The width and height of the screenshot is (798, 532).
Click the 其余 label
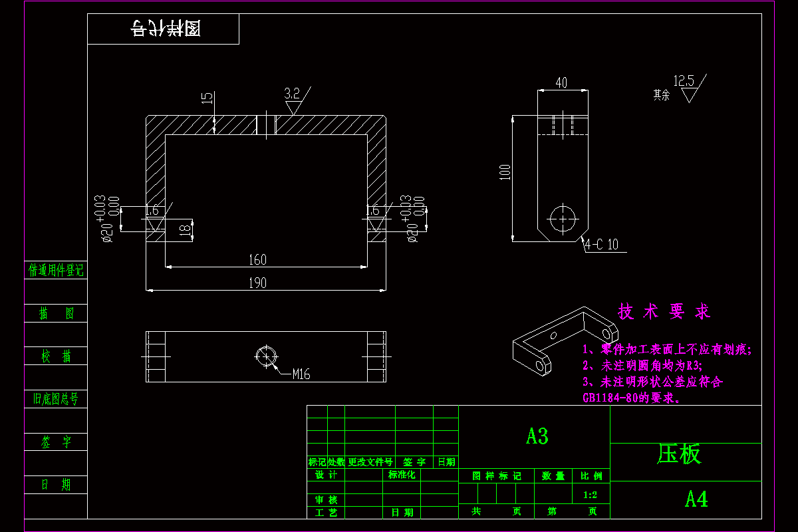[661, 95]
